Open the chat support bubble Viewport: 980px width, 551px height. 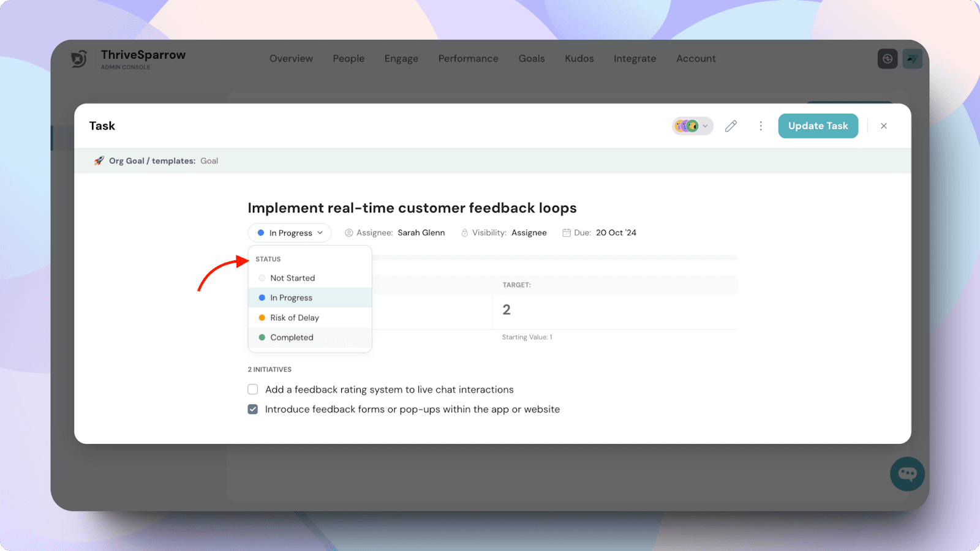[907, 474]
